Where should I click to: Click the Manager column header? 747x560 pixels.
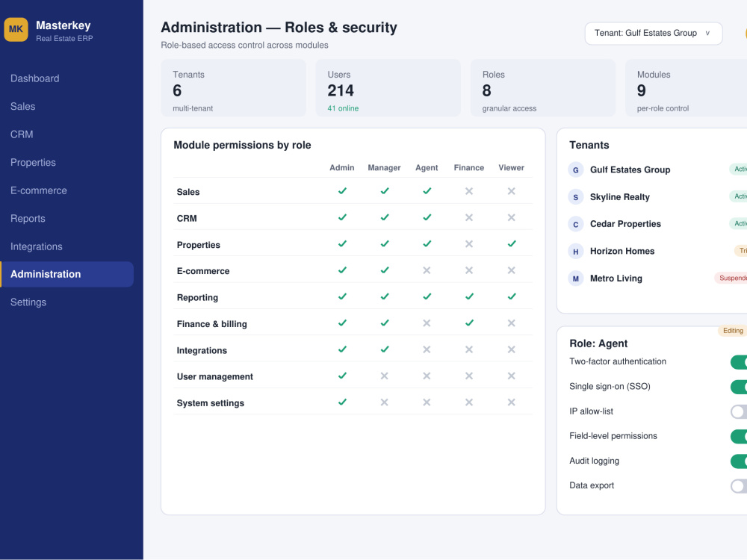tap(385, 167)
